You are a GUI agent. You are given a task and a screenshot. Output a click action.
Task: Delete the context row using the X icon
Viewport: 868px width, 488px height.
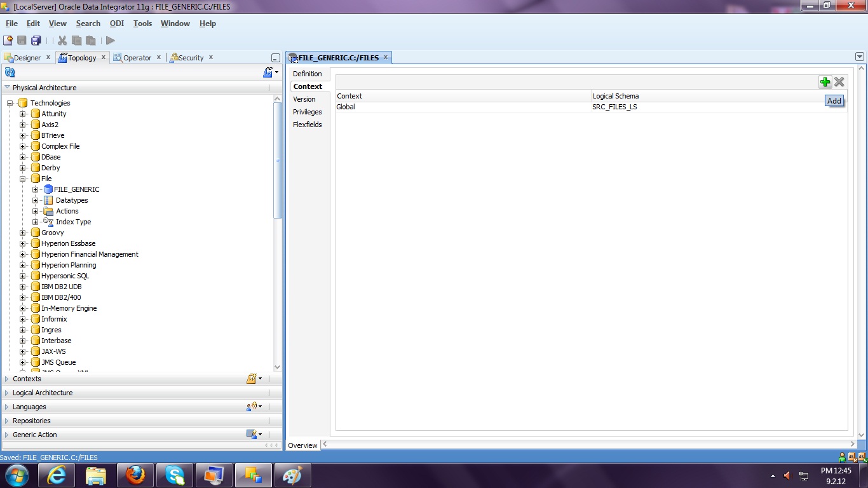pos(839,81)
